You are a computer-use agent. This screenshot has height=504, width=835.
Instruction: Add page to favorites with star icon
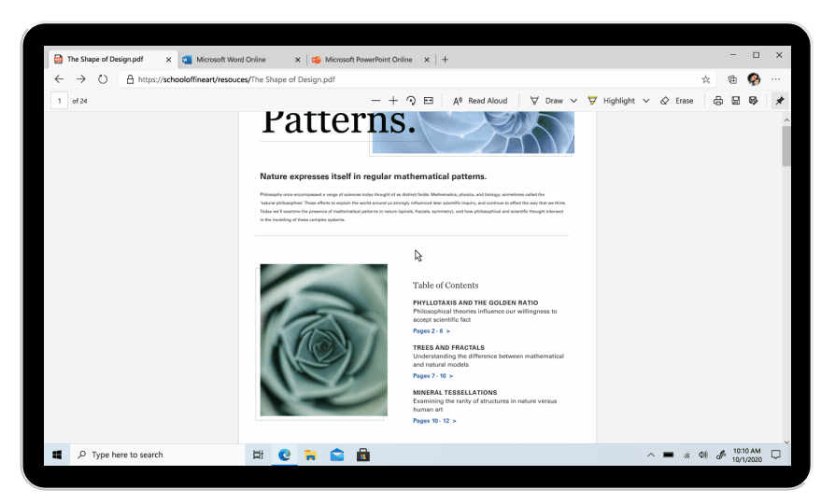click(705, 79)
